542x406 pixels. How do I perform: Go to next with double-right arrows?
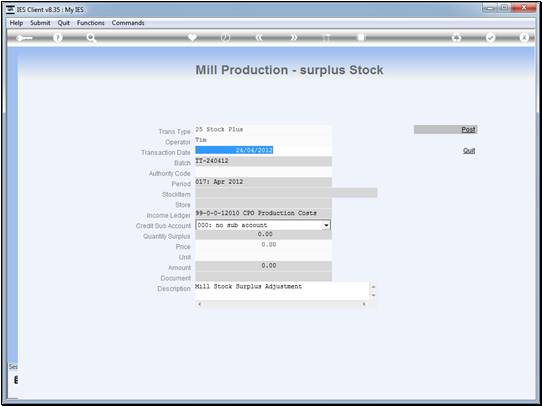point(293,38)
